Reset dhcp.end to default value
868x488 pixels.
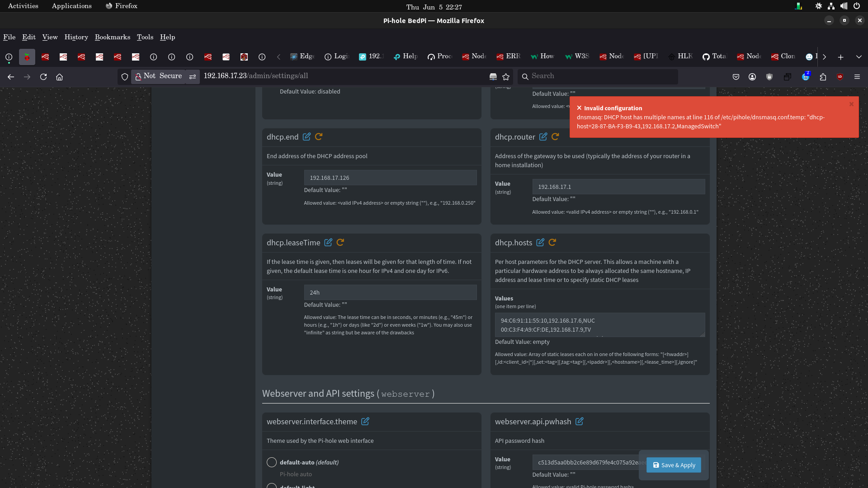point(319,136)
